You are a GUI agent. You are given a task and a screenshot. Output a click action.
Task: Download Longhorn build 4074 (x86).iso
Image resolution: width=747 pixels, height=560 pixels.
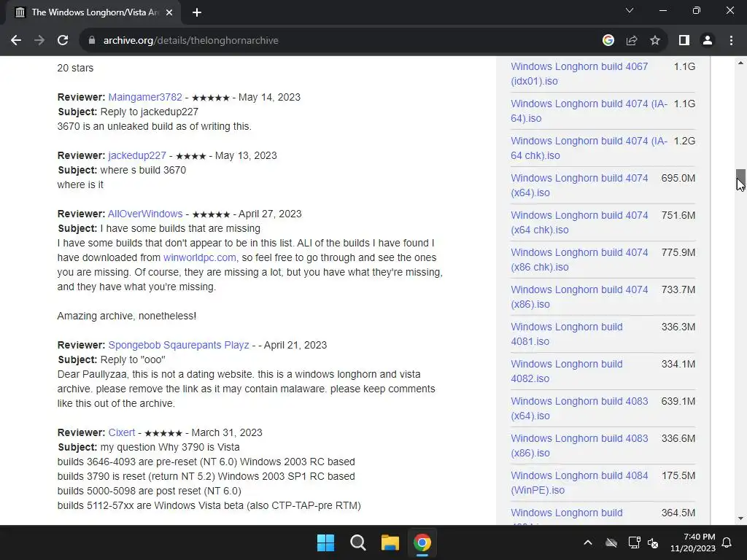tap(579, 297)
